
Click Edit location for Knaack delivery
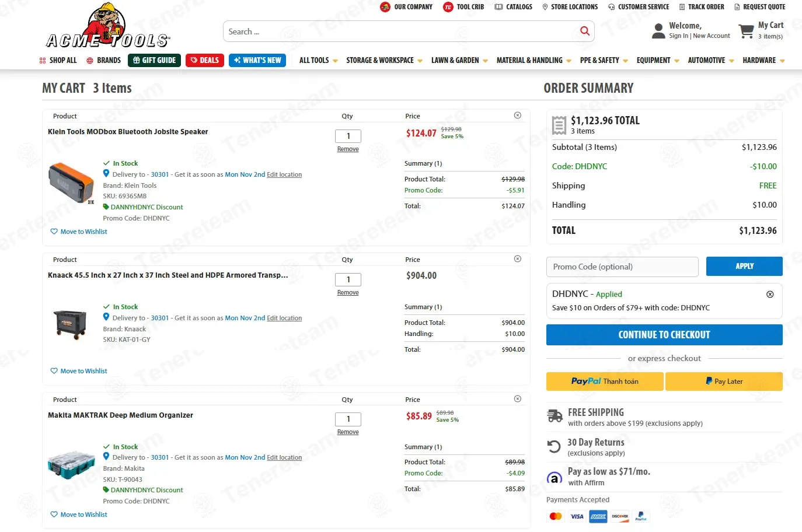(284, 318)
